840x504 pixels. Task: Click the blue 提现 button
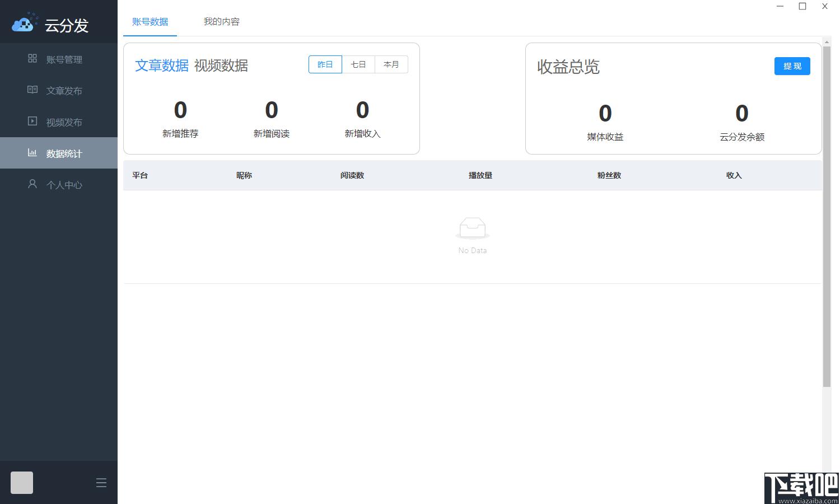792,66
